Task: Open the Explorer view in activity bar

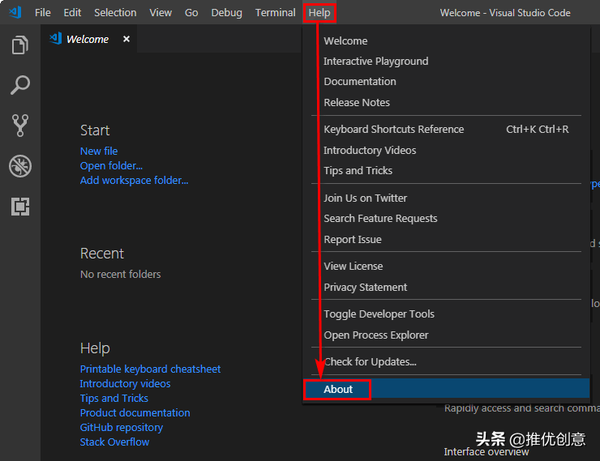Action: (20, 45)
